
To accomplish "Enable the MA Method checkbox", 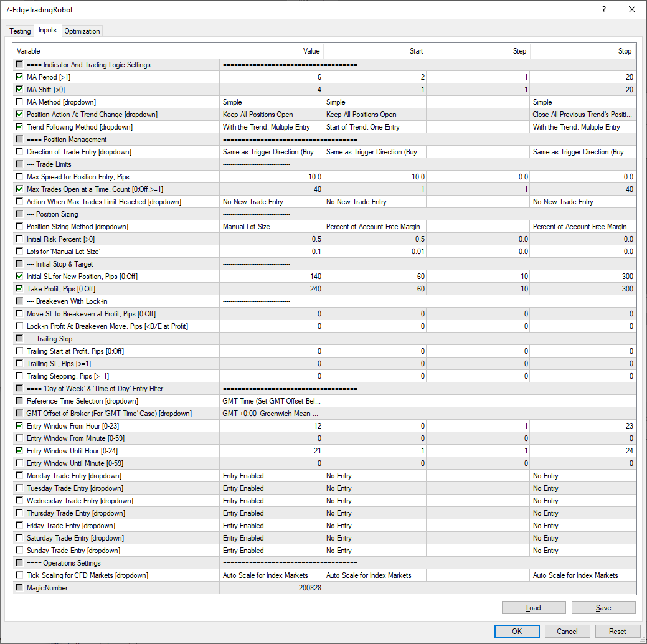I will coord(20,102).
